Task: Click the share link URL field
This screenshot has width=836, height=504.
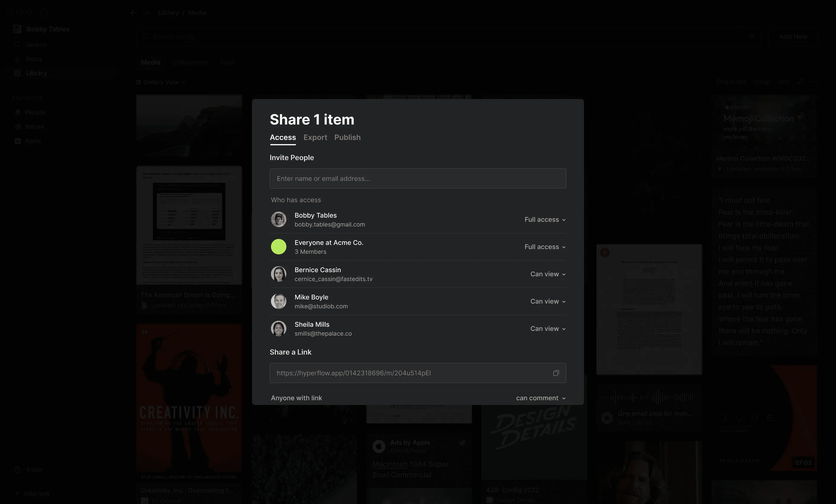Action: (418, 373)
